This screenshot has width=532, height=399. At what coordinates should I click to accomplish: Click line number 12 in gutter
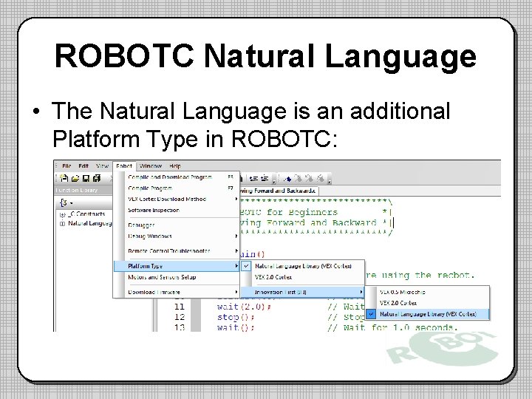pos(179,318)
